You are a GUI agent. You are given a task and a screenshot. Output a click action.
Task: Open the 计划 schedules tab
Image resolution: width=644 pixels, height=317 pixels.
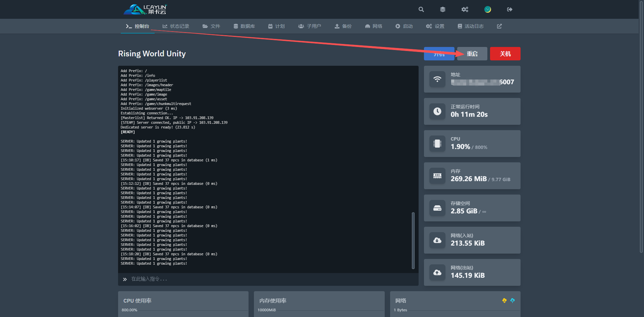coord(276,26)
